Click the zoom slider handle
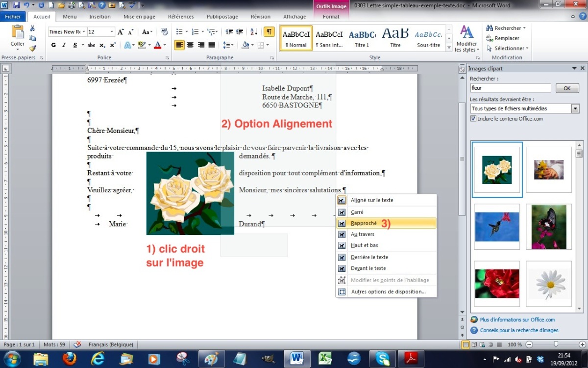Viewport: 588px width, 368px height. (556, 344)
